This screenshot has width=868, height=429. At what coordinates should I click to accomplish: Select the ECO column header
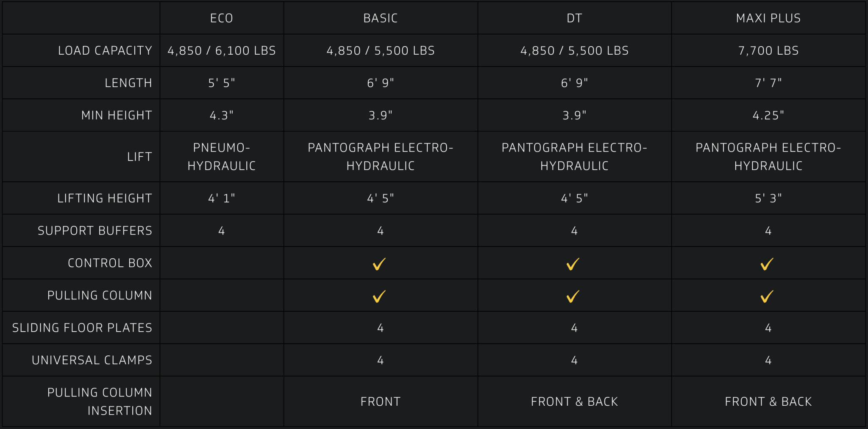[222, 18]
